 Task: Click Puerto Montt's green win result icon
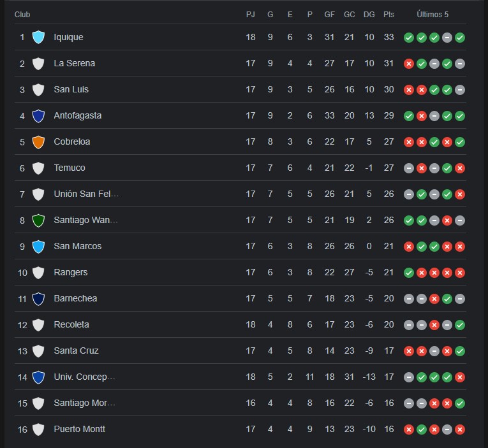click(x=422, y=430)
